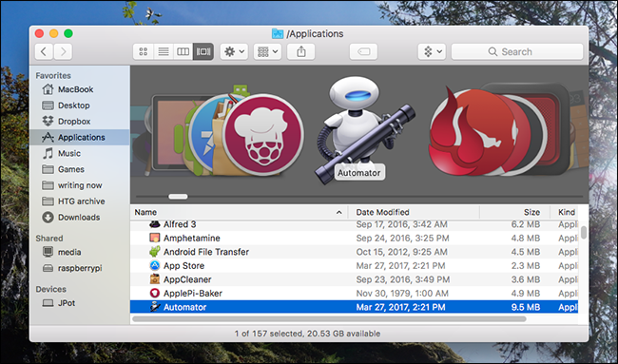Screen dimensions: 618x364
Task: Click the /Applications title folder icon
Action: coord(278,34)
